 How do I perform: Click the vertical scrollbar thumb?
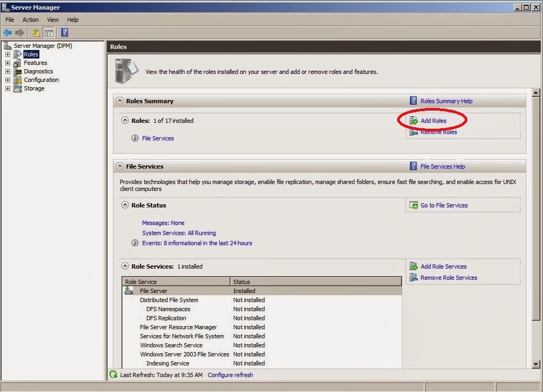pos(536,208)
